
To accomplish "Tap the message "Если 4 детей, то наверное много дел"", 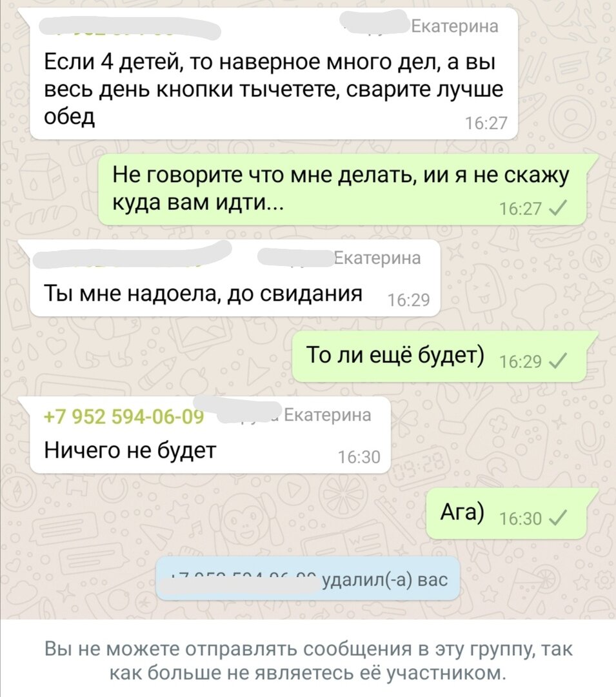I will coord(273,74).
